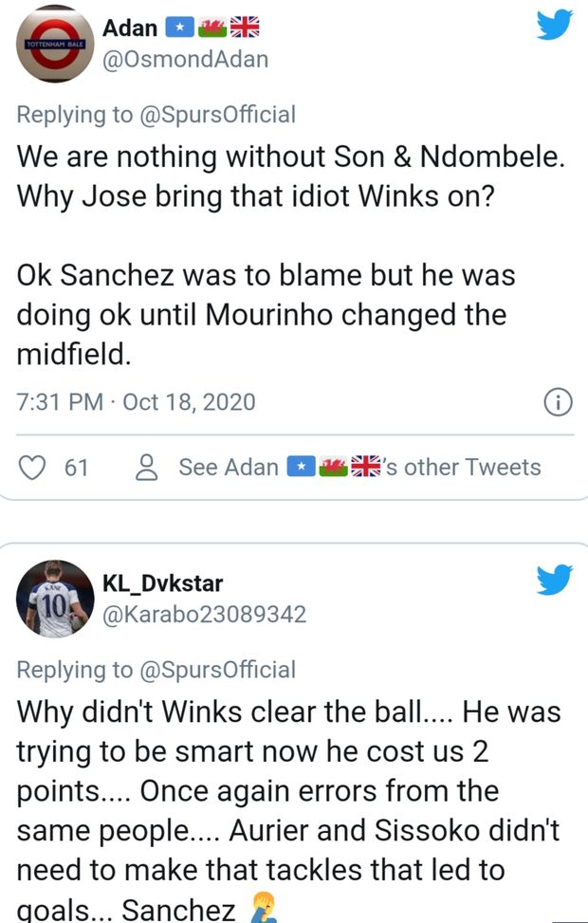This screenshot has width=588, height=923.
Task: Click the Twitter bird logo on Adan's tweet
Action: pyautogui.click(x=555, y=26)
